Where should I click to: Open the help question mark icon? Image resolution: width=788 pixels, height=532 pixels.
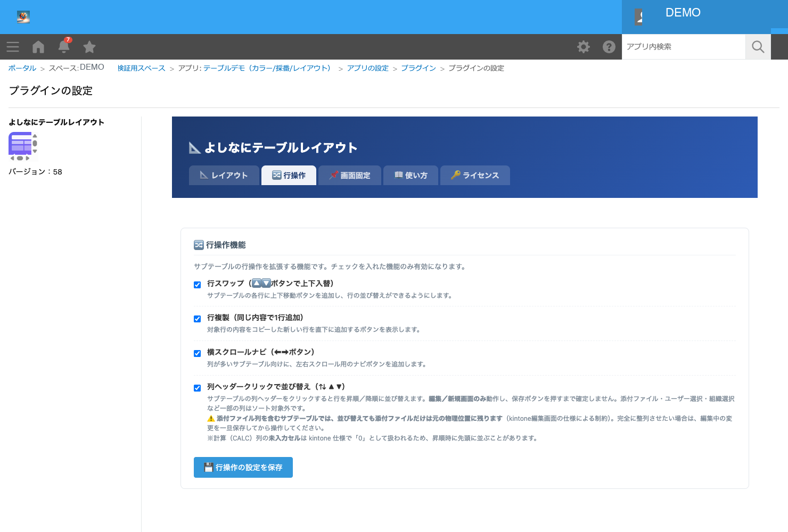(609, 47)
